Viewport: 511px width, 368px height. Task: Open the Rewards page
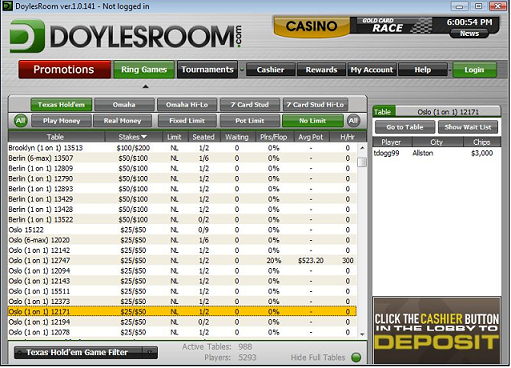coord(321,70)
